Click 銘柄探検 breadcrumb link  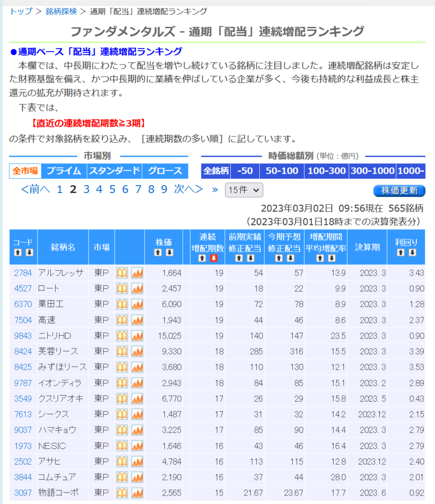pyautogui.click(x=61, y=11)
